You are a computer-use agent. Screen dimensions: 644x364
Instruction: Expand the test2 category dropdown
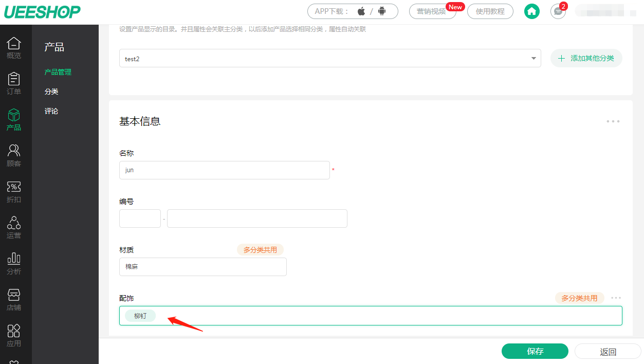(x=330, y=59)
